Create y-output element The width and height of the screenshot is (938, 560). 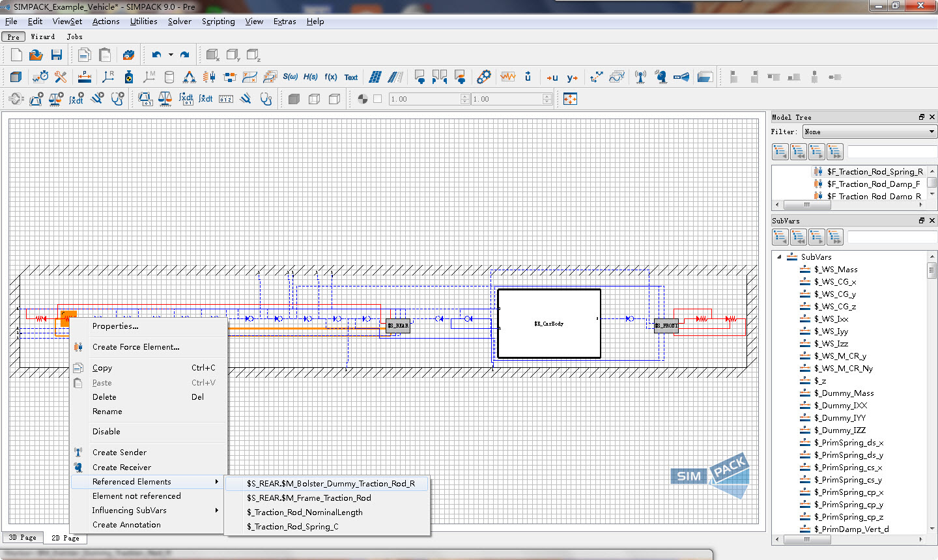573,77
